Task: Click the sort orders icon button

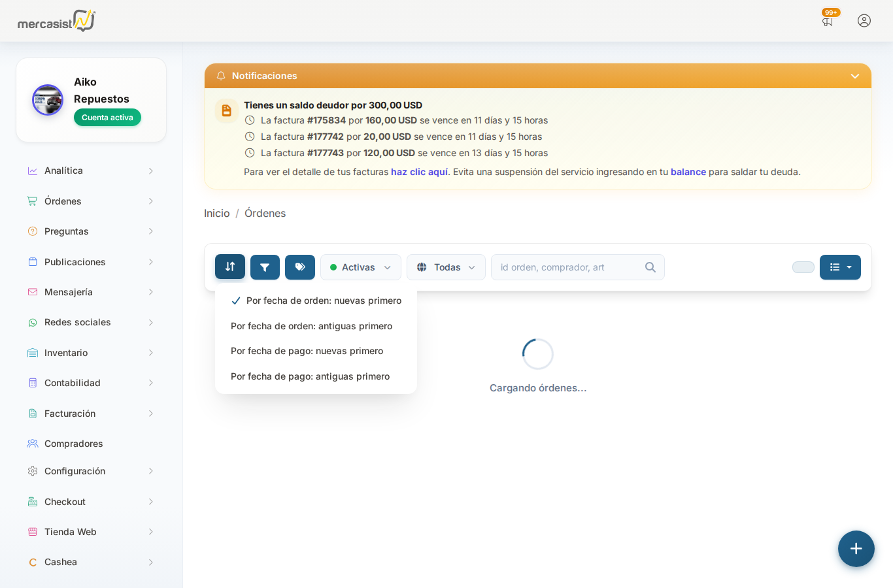Action: 230,267
